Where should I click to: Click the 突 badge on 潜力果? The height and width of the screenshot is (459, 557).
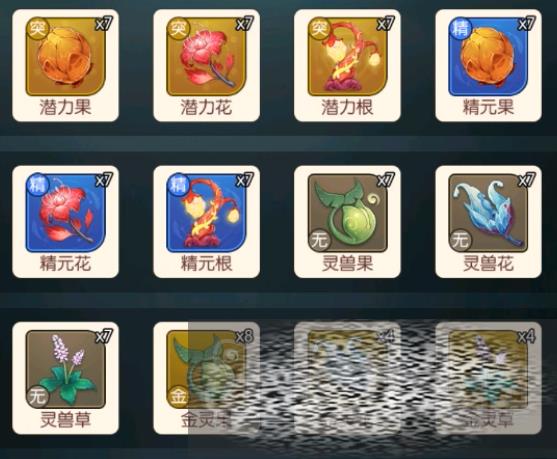pos(38,28)
